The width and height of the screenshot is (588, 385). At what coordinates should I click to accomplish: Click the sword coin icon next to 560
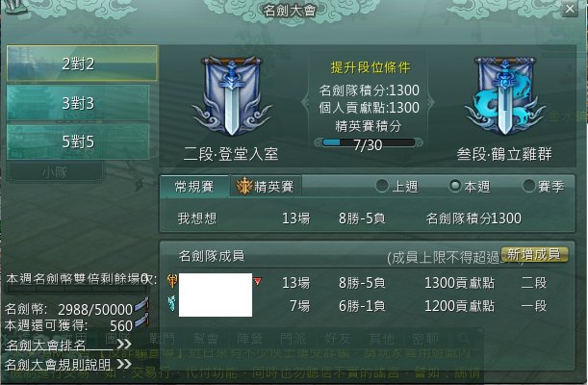[141, 321]
